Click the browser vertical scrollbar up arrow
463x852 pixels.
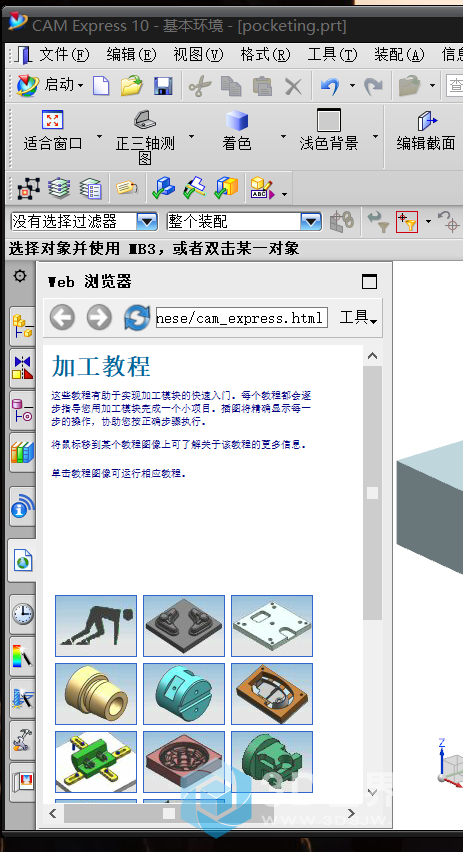click(x=372, y=356)
